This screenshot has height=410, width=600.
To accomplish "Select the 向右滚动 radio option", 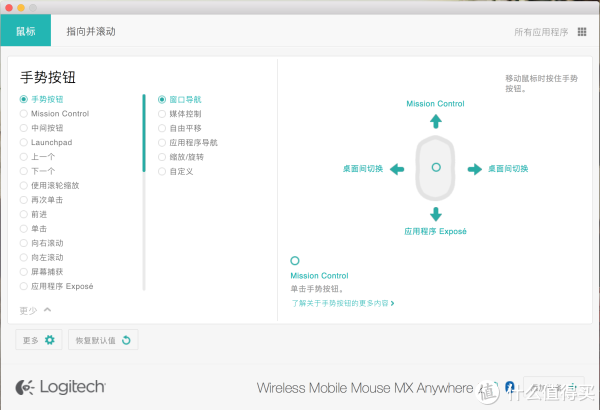I will (x=24, y=243).
